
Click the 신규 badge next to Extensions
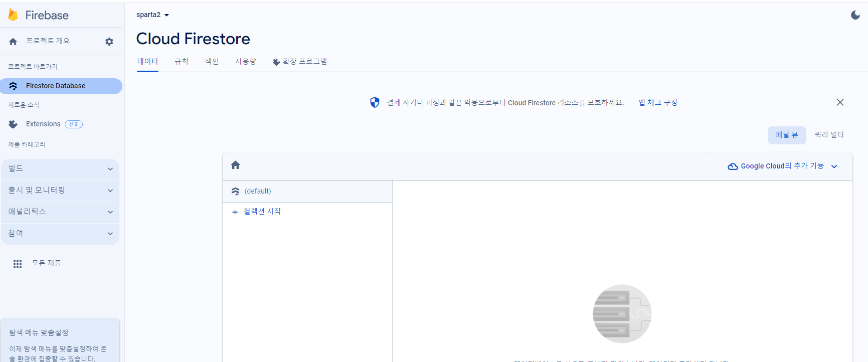coord(74,124)
